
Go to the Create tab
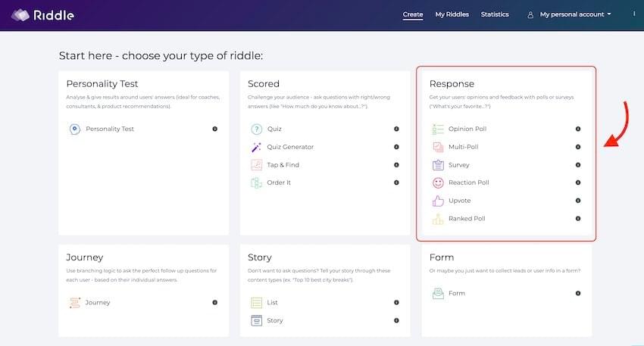point(413,14)
